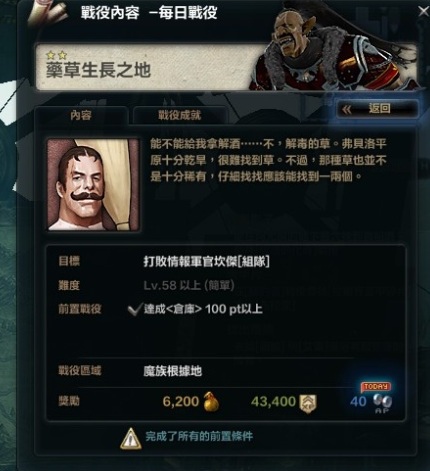Click the 完成了所有的前置條件 status message
The image size is (430, 471).
pyautogui.click(x=199, y=436)
